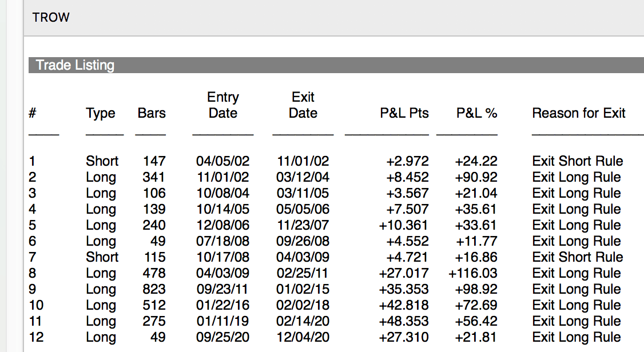The width and height of the screenshot is (644, 352).
Task: Click Exit Long Rule in trade 11
Action: click(x=577, y=322)
